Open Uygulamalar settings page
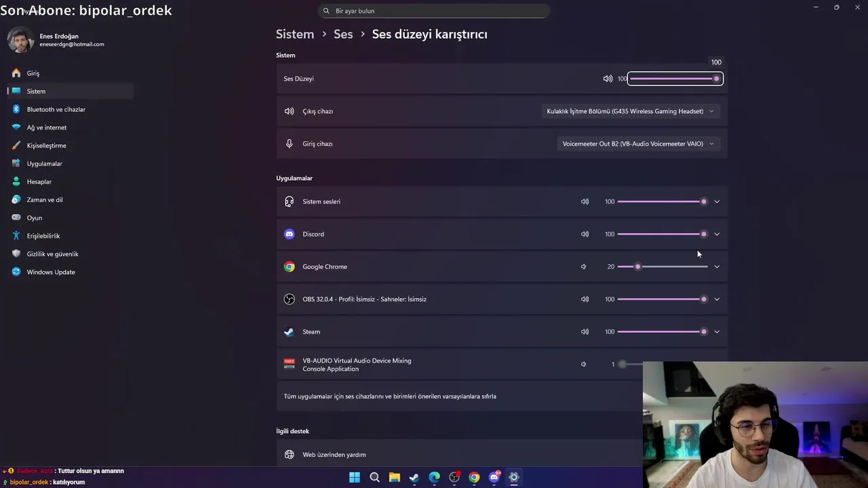Screen dimensions: 868x488 [71, 163]
